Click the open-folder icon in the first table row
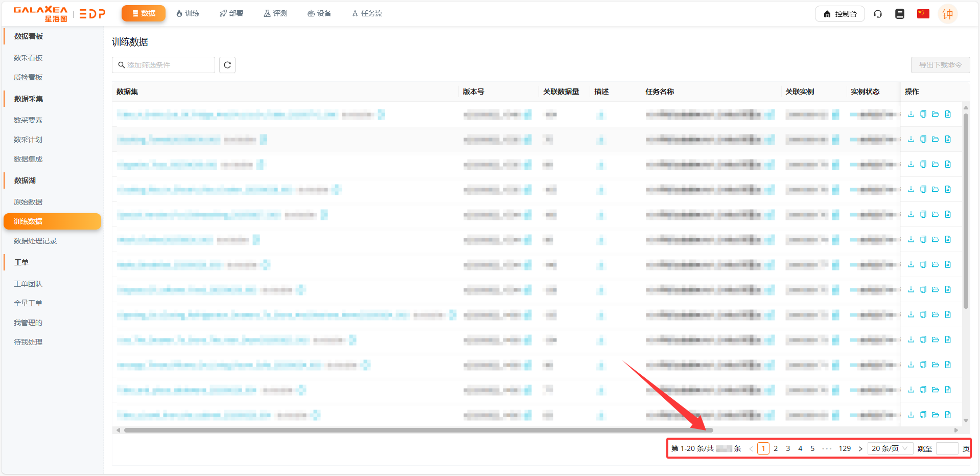Viewport: 980px width, 476px height. tap(935, 114)
